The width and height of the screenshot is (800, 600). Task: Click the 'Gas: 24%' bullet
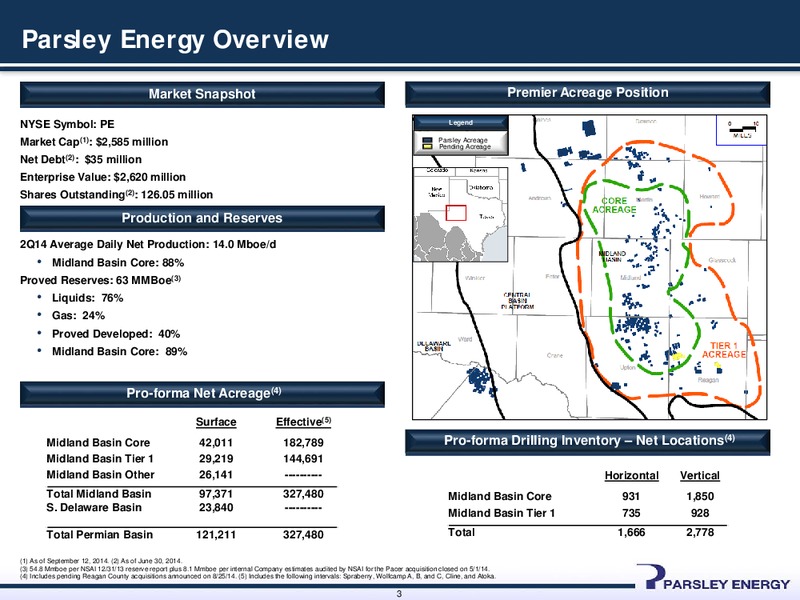[x=78, y=315]
